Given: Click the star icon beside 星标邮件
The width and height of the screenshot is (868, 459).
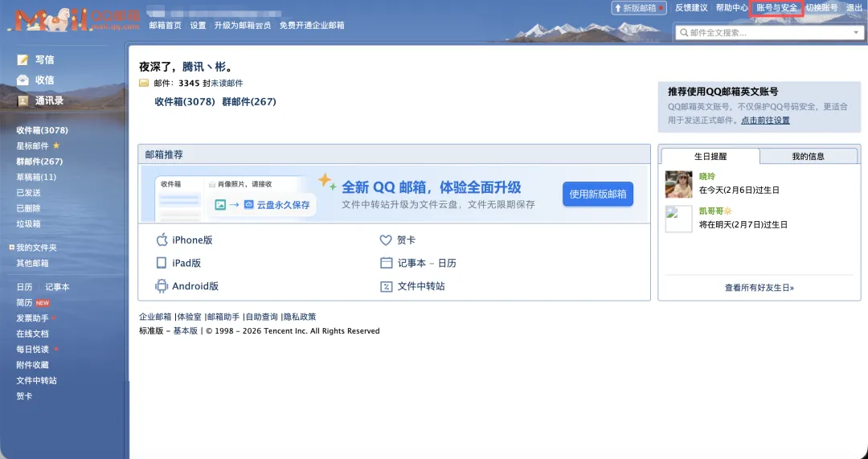Looking at the screenshot, I should 56,145.
